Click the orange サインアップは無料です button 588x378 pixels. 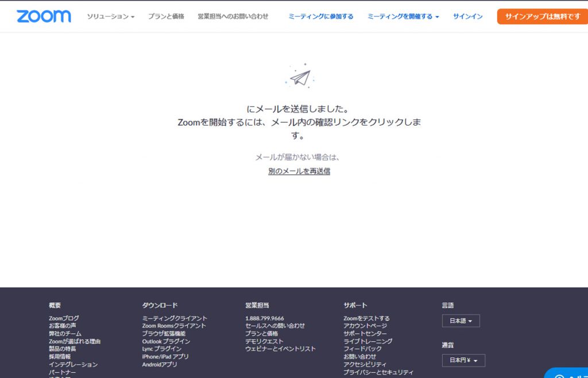[x=542, y=17]
